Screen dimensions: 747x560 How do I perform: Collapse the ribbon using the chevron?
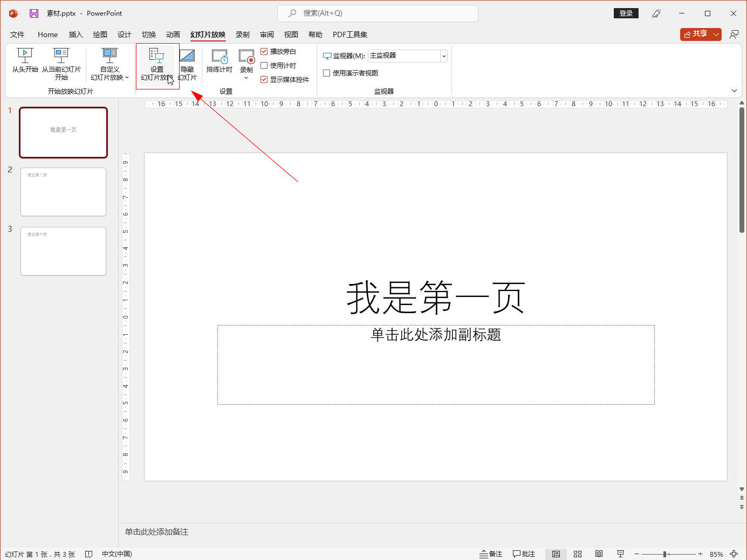click(x=734, y=91)
